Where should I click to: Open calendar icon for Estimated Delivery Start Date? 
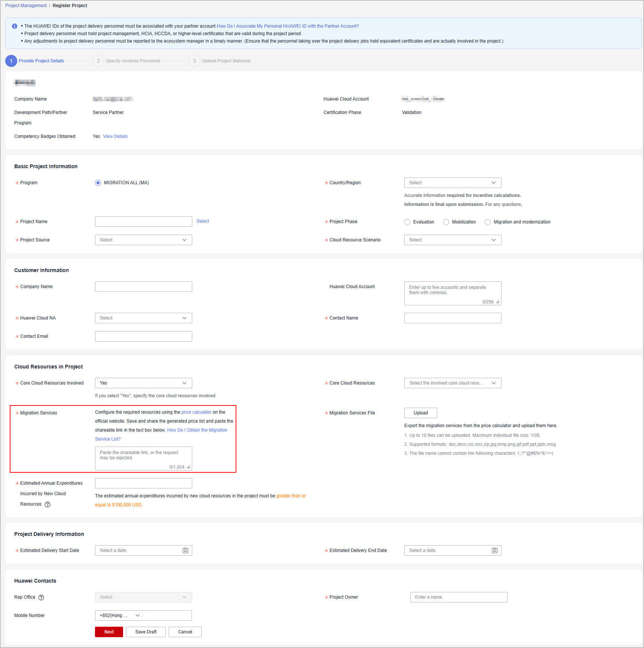click(185, 550)
